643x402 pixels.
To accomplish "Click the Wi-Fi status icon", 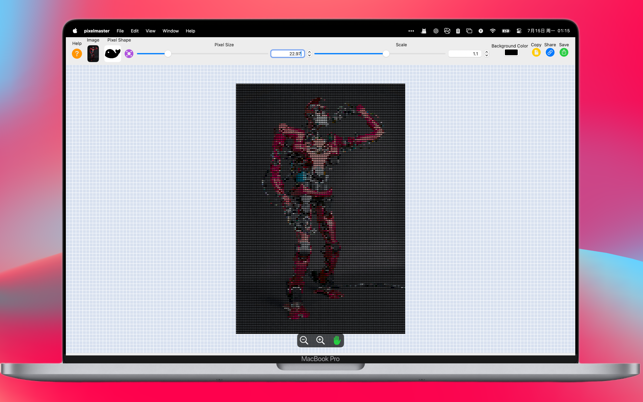I will pos(493,31).
